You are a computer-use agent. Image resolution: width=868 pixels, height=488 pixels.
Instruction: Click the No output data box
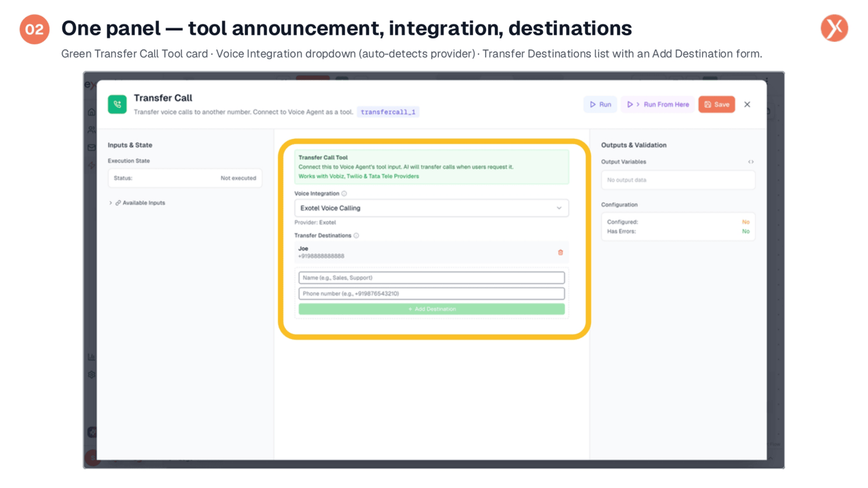(678, 180)
